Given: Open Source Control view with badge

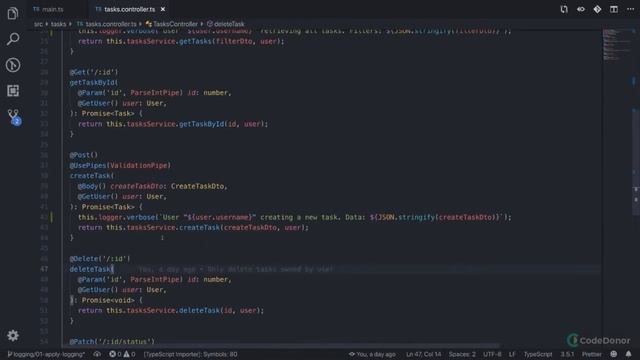Looking at the screenshot, I should pos(13,117).
